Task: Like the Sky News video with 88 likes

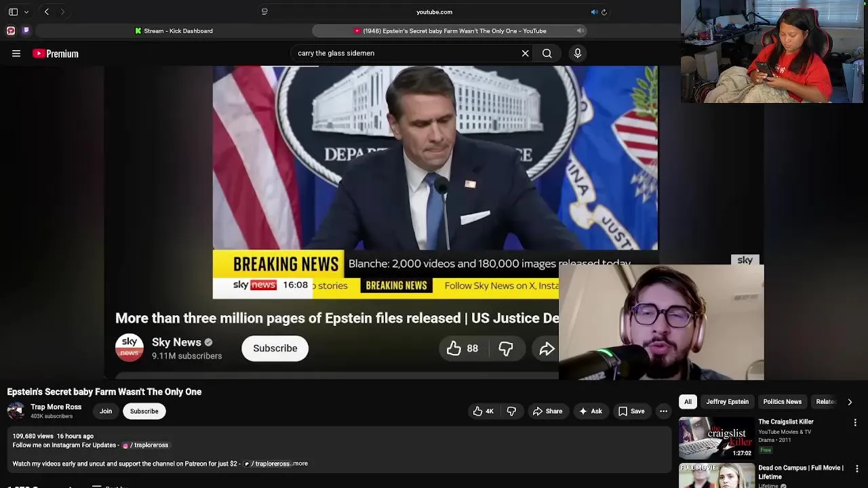Action: pos(462,348)
